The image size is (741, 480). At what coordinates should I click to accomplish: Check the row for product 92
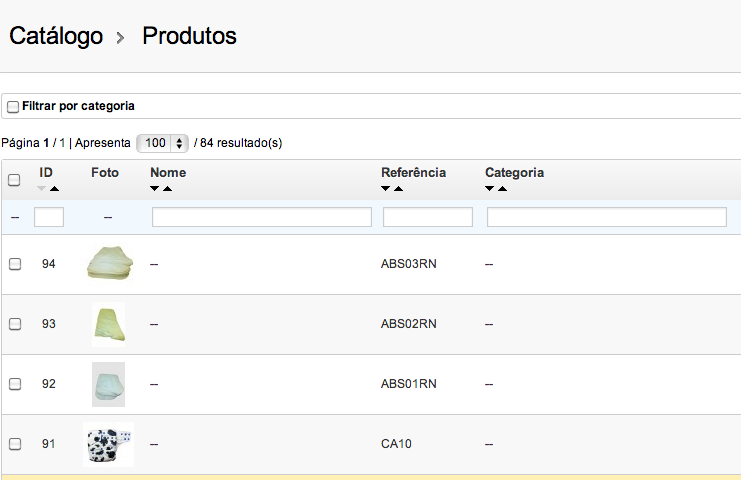[x=15, y=384]
